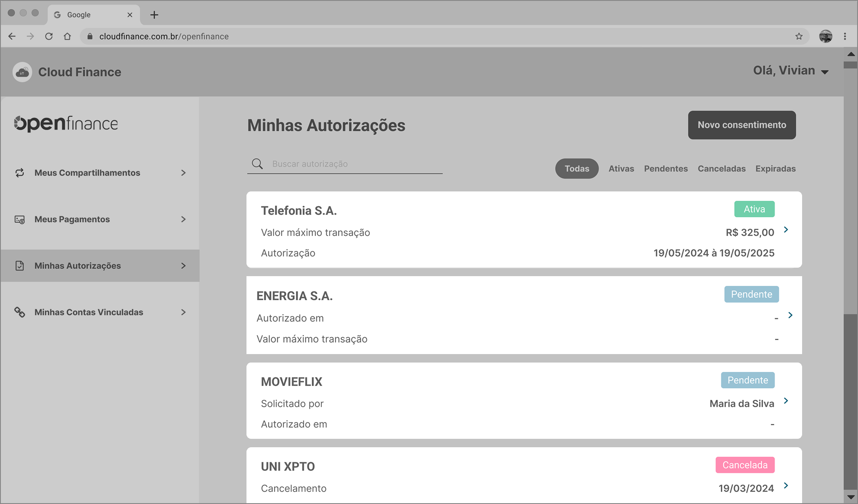
Task: Click the Telefonia S.A. card title
Action: pos(299,210)
